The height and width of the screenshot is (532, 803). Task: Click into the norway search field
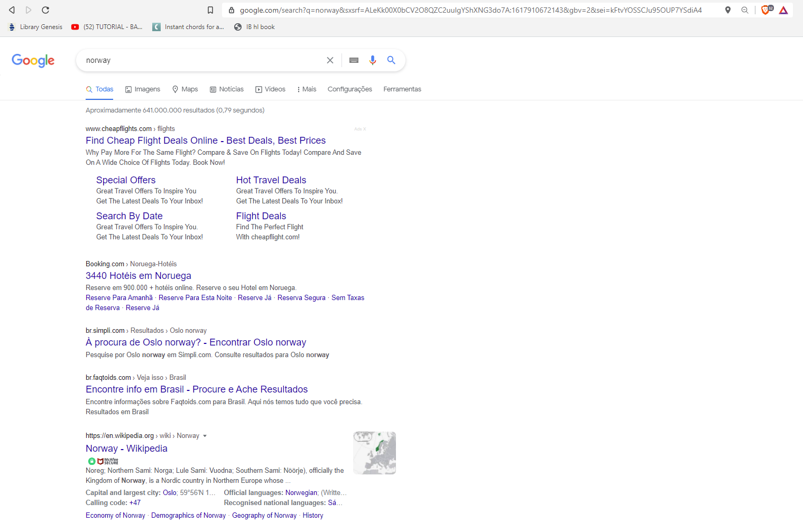click(204, 60)
